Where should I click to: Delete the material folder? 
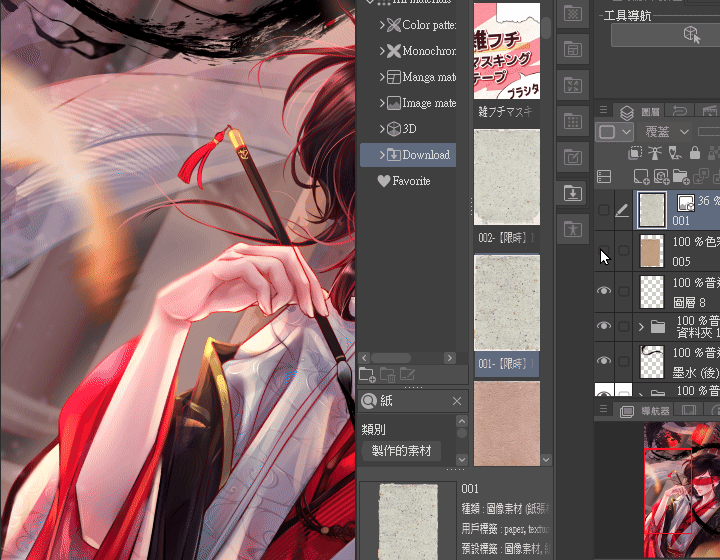(387, 375)
